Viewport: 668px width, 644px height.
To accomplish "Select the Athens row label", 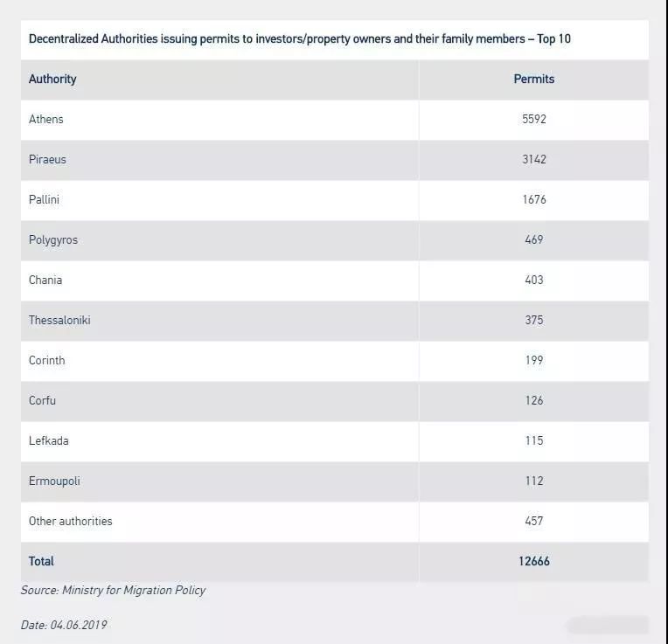I will click(x=46, y=119).
